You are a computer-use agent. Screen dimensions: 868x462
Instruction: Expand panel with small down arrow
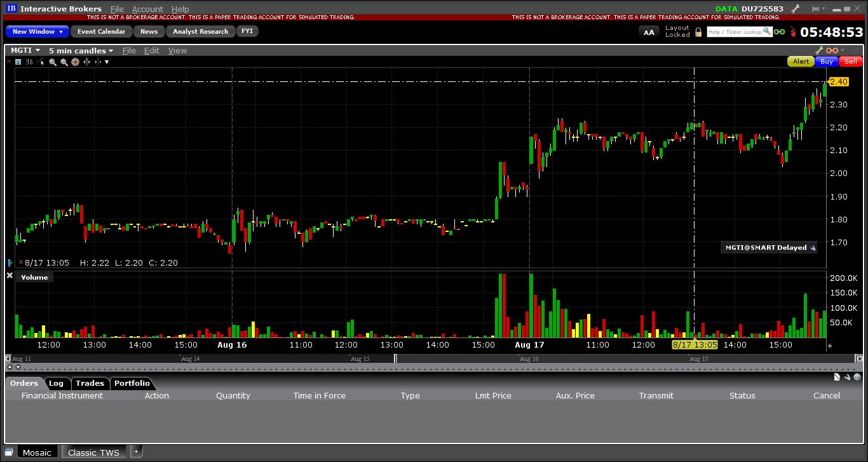coord(17,367)
